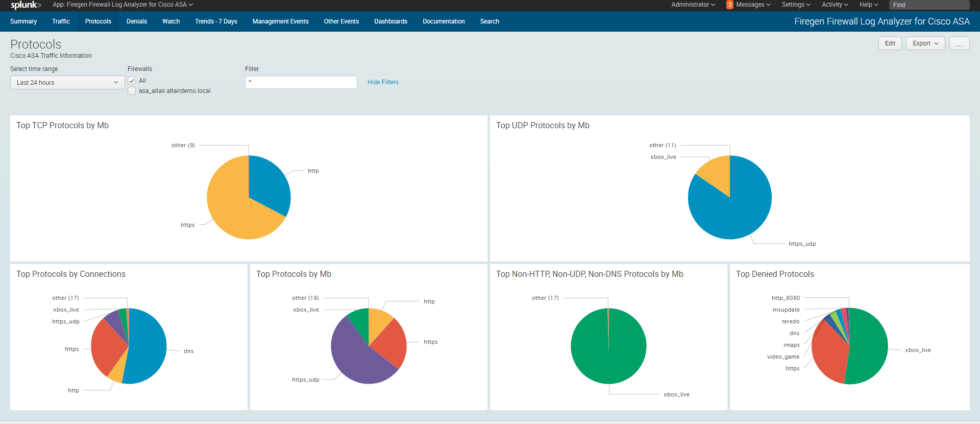
Task: Click the 'other (18)' label in Protocols by Mb
Action: (305, 298)
